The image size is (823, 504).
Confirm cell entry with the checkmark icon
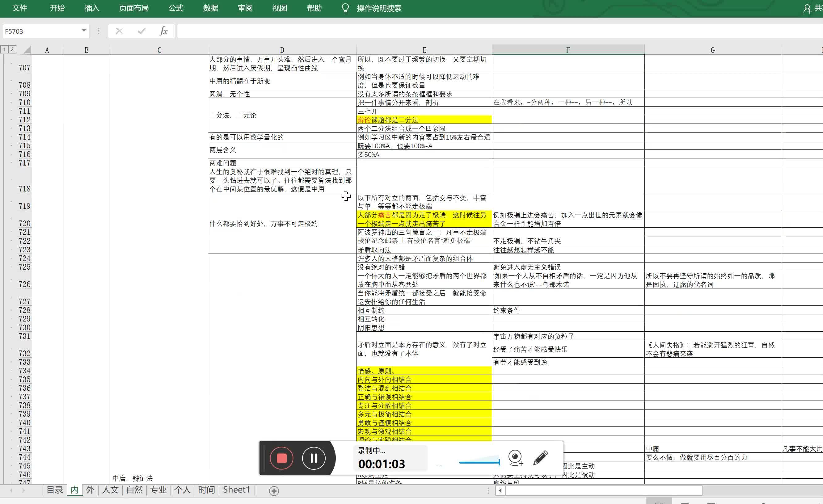click(x=141, y=31)
